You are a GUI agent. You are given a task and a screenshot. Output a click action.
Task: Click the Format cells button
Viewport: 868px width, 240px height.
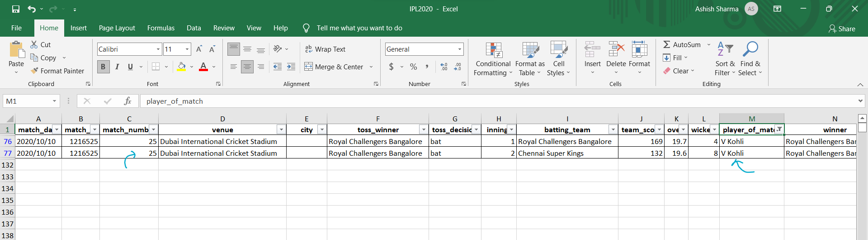point(639,58)
